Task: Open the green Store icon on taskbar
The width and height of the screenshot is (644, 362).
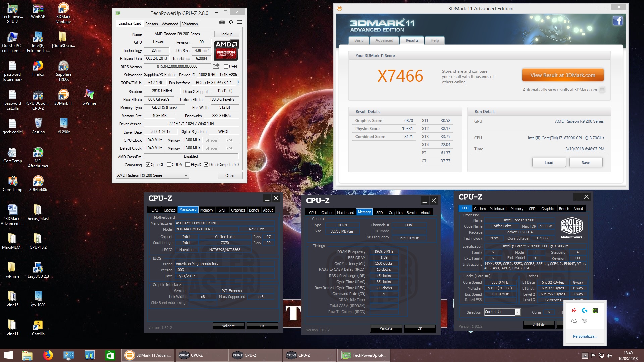Action: click(x=110, y=355)
